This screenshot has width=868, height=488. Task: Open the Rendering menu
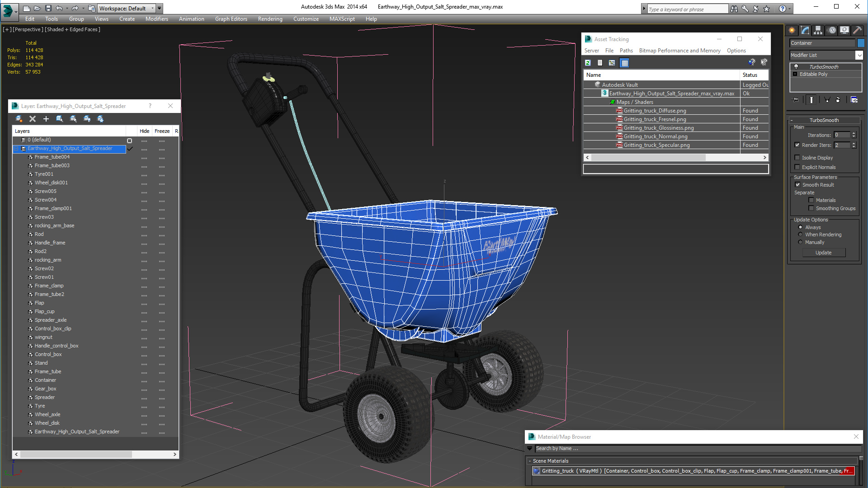pyautogui.click(x=270, y=19)
